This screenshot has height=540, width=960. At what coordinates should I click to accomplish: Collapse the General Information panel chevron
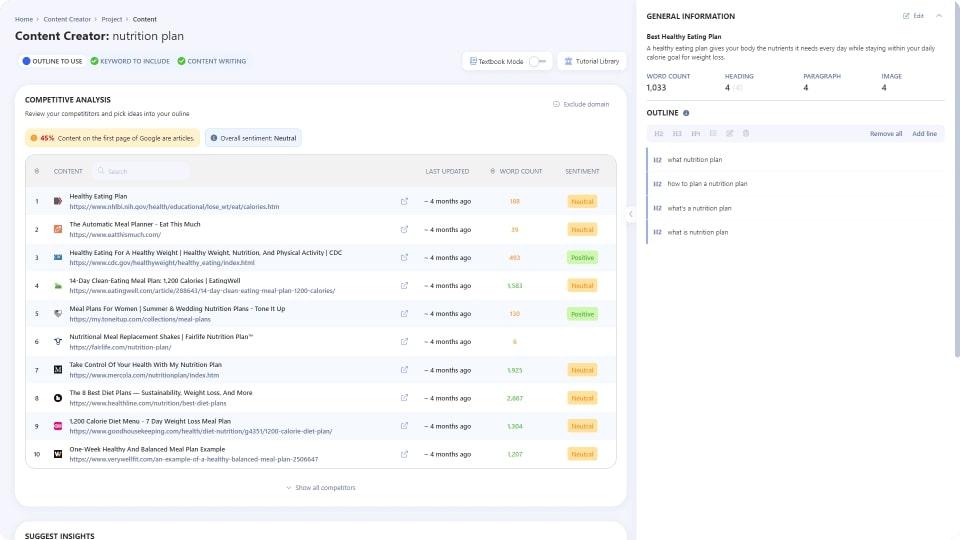[x=938, y=16]
